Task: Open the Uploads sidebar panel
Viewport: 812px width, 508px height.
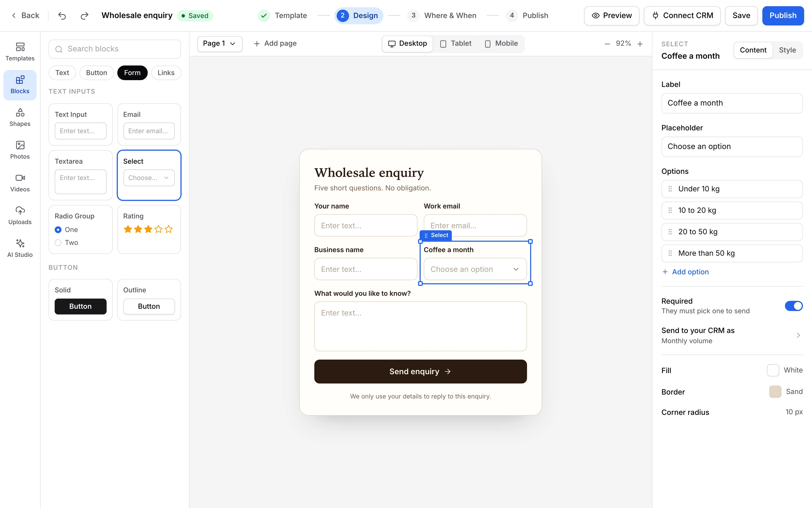Action: pyautogui.click(x=20, y=215)
